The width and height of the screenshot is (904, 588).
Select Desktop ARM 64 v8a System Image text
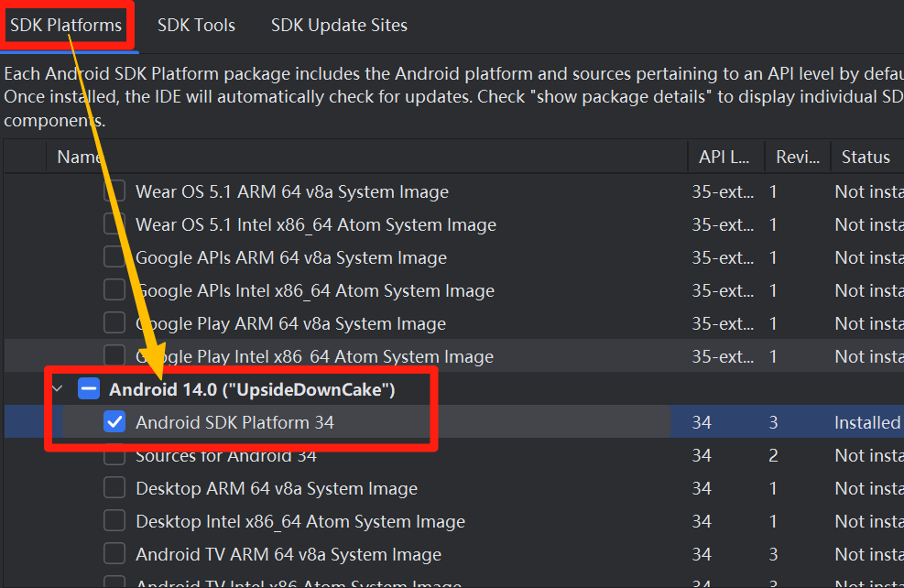click(277, 489)
